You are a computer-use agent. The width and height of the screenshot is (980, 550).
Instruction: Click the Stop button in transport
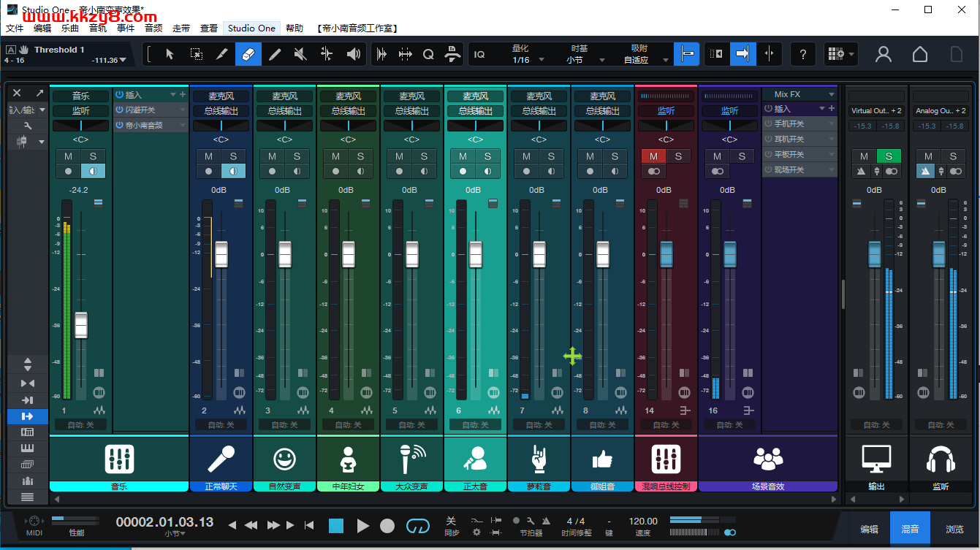[x=336, y=526]
